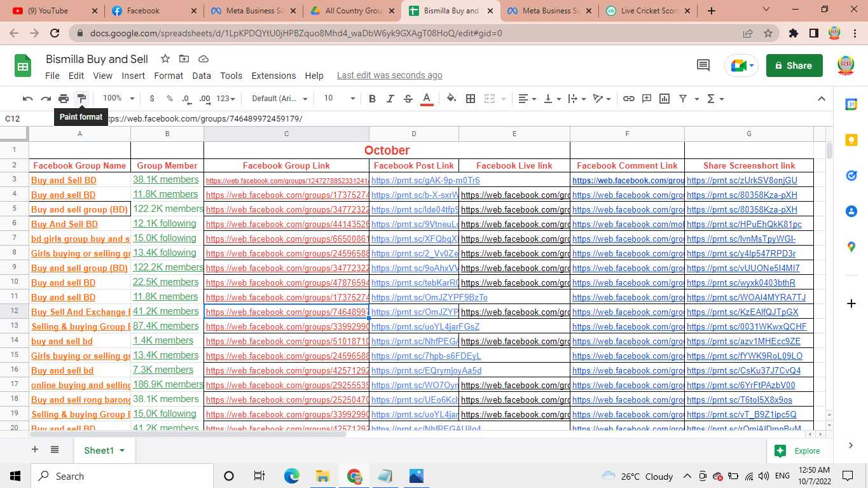The width and height of the screenshot is (868, 488).
Task: Open the font family dropdown
Action: coord(280,99)
